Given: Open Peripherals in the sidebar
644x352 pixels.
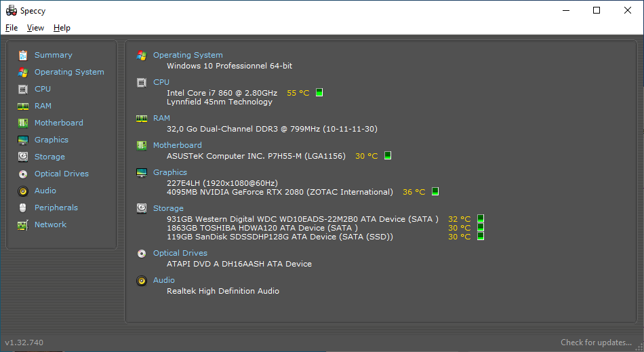Looking at the screenshot, I should point(56,208).
